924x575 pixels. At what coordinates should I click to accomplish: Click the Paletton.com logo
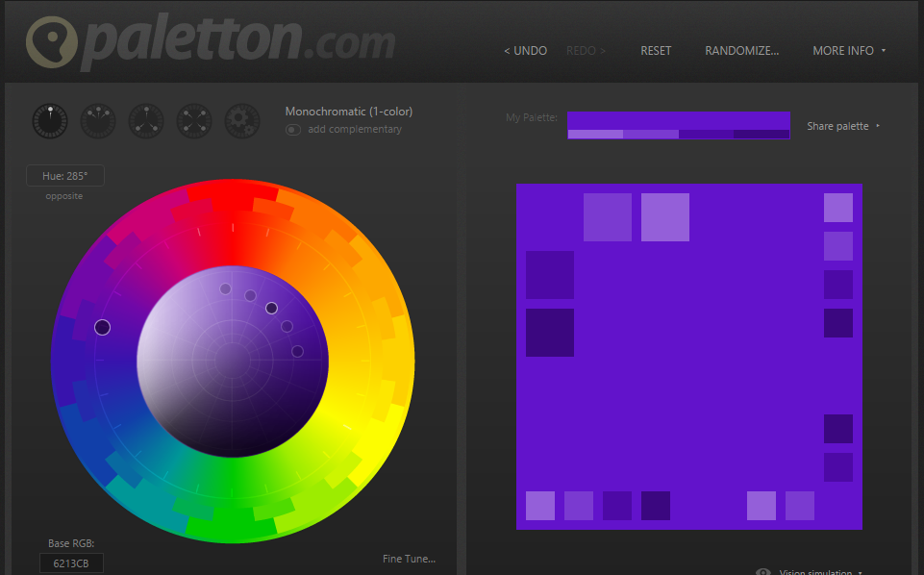pos(210,43)
